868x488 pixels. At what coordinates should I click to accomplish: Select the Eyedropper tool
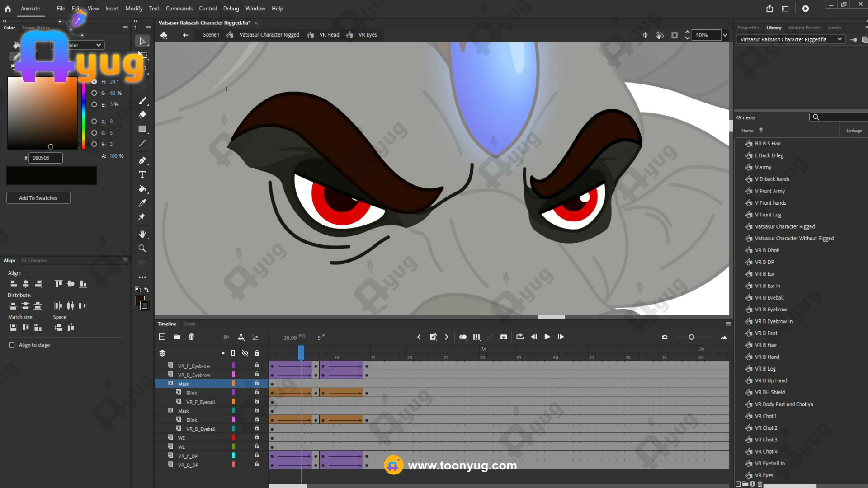[142, 203]
